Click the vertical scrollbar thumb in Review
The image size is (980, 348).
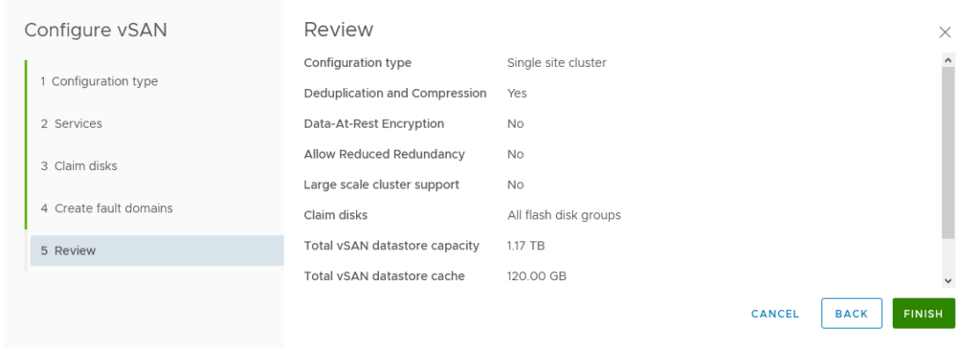(x=948, y=152)
